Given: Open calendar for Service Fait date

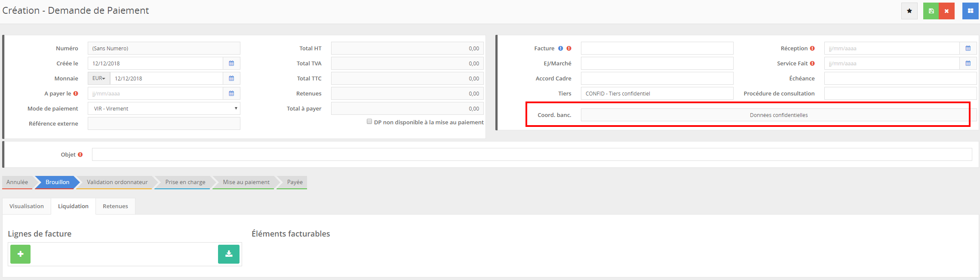Looking at the screenshot, I should pos(968,63).
